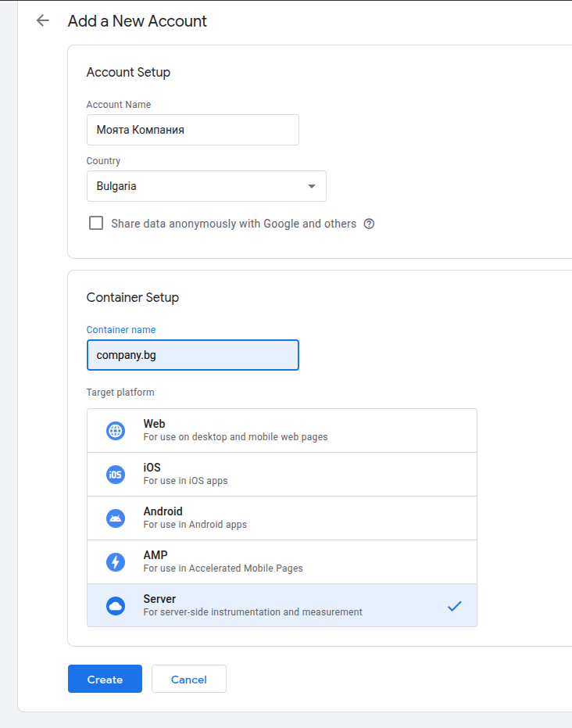The image size is (572, 728).
Task: Focus the Account Name text field
Action: [x=192, y=130]
